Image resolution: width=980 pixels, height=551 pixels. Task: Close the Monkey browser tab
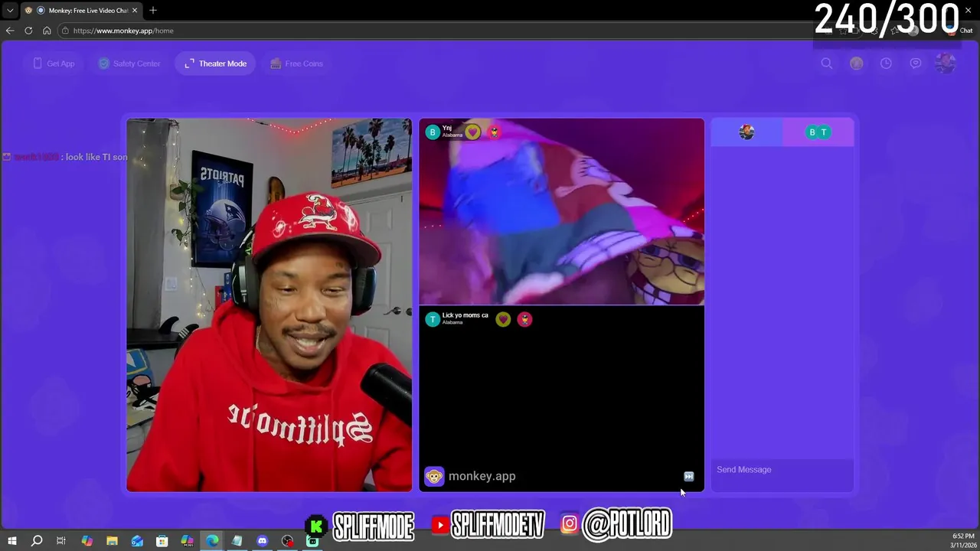pyautogui.click(x=135, y=11)
